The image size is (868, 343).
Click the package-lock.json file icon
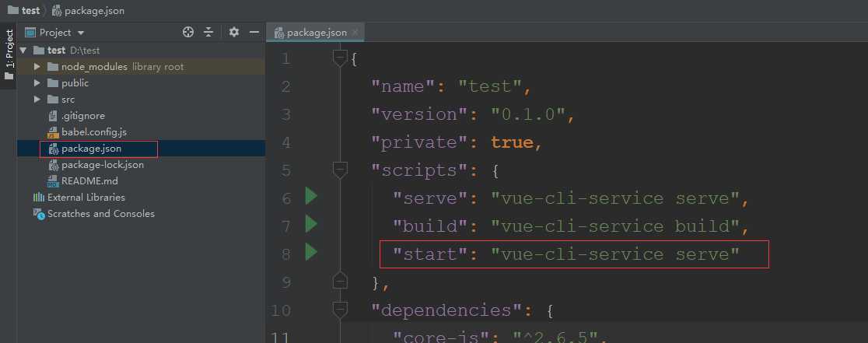[53, 165]
